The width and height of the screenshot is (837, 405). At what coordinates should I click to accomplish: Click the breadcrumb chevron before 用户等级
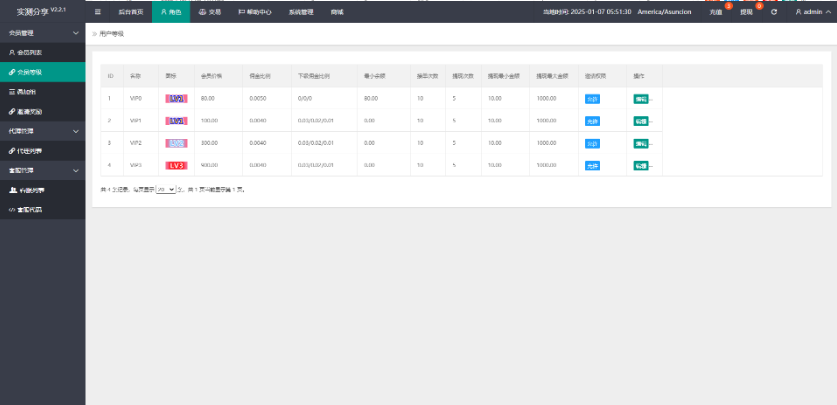[x=94, y=34]
